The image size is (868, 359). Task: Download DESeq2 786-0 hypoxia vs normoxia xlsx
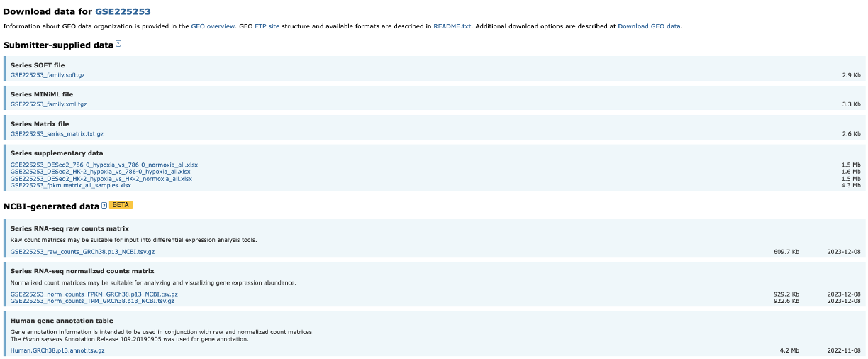[x=104, y=165]
